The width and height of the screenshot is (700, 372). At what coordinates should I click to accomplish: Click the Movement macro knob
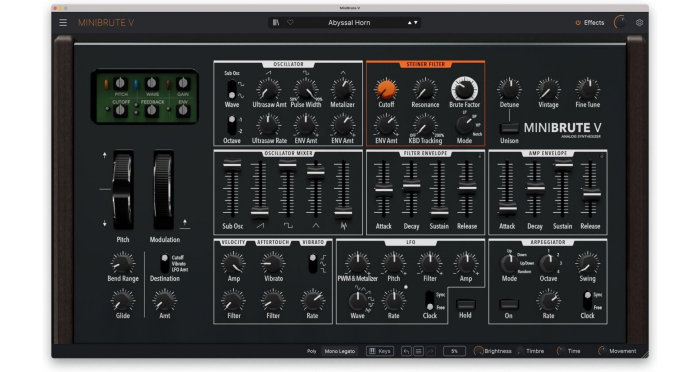click(602, 351)
